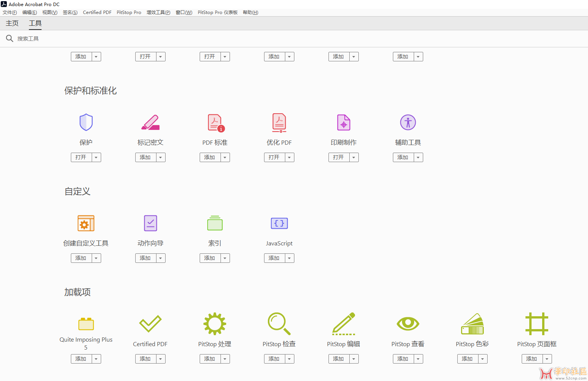This screenshot has width=588, height=381.
Task: Expand dropdown arrow under 索引 tool
Action: coord(225,258)
